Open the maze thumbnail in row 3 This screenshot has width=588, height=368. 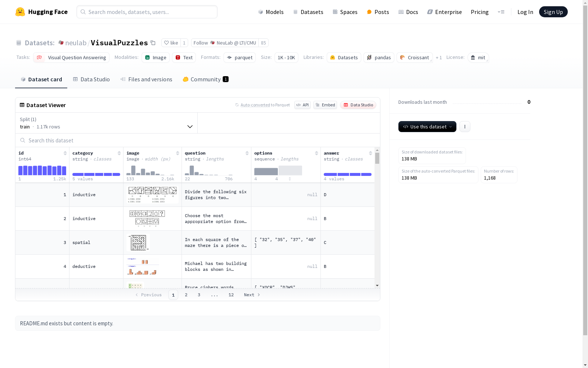[x=138, y=243]
